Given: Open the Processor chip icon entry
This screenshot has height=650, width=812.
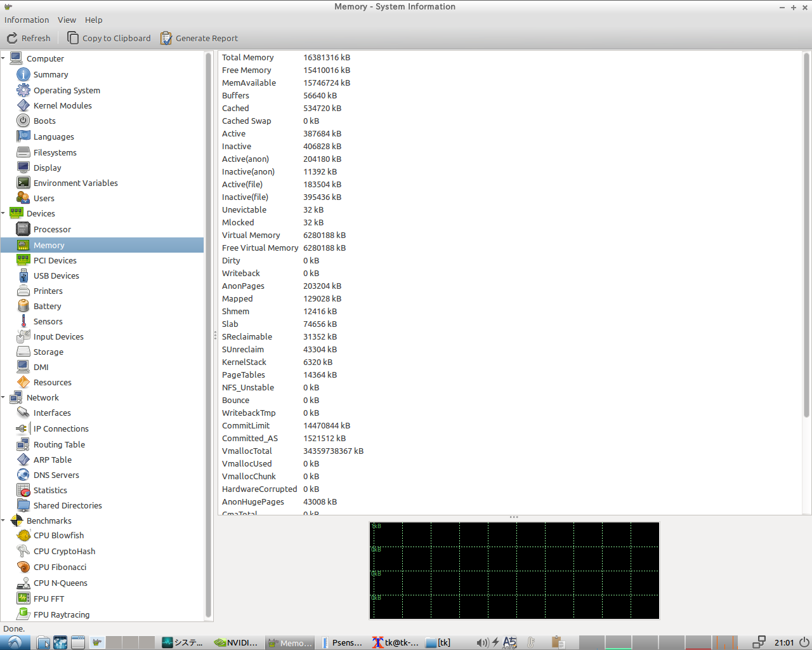Looking at the screenshot, I should [x=23, y=229].
